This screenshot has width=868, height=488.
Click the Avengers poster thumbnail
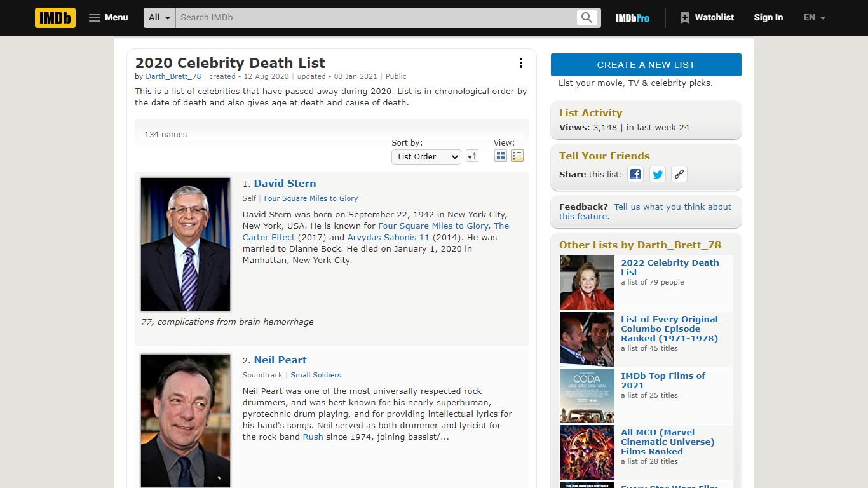coord(587,452)
